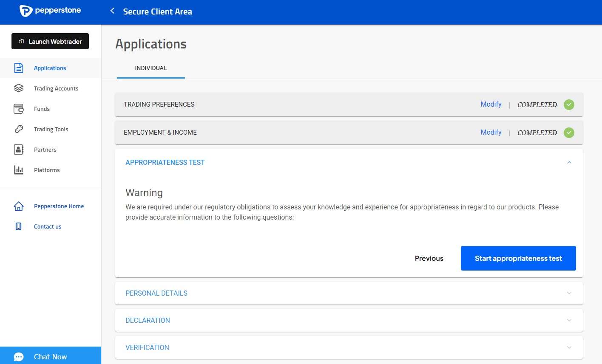Click the Trading Preferences green checkmark

569,104
